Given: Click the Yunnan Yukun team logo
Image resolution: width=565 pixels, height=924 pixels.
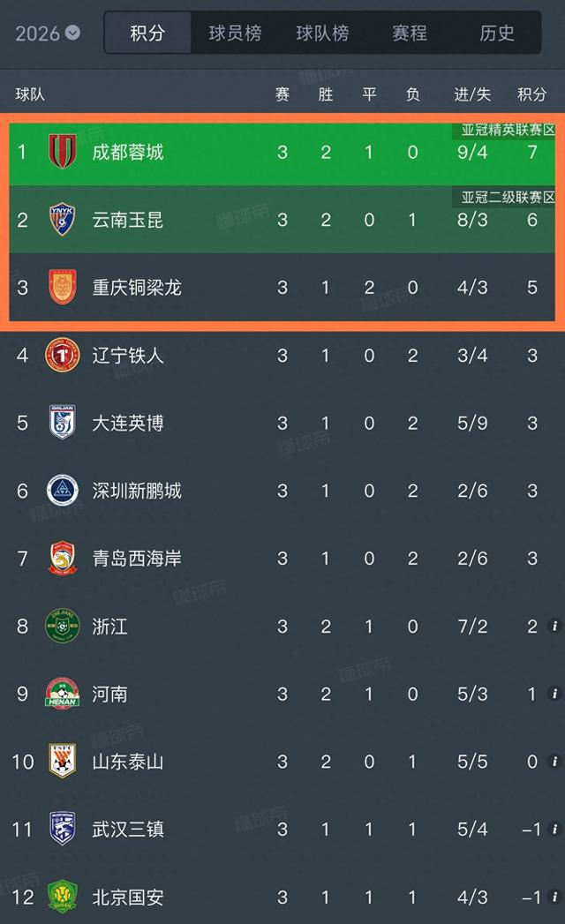Looking at the screenshot, I should coord(62,219).
